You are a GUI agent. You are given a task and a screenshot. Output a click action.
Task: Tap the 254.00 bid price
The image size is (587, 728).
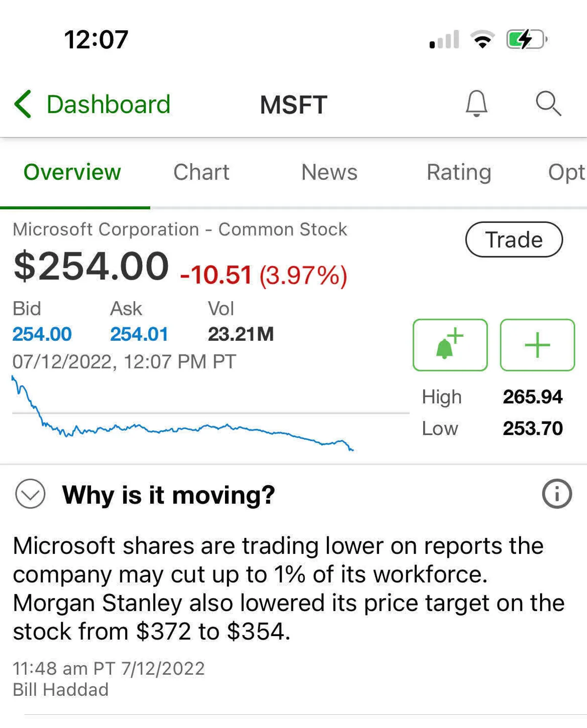click(42, 334)
